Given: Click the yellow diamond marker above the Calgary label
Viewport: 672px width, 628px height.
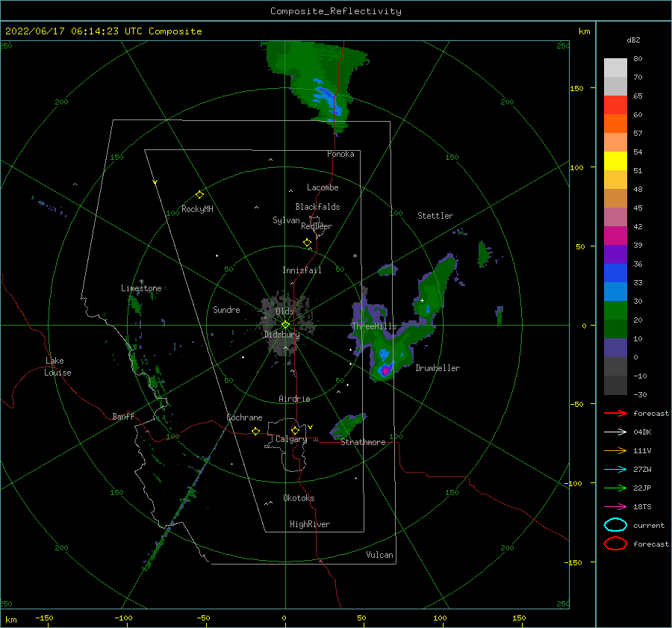Looking at the screenshot, I should (295, 430).
